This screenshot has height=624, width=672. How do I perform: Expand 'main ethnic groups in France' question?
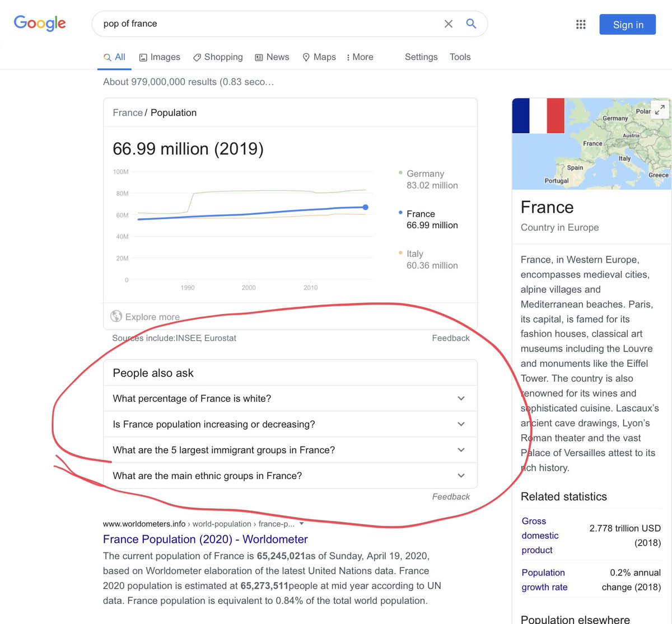pyautogui.click(x=290, y=476)
